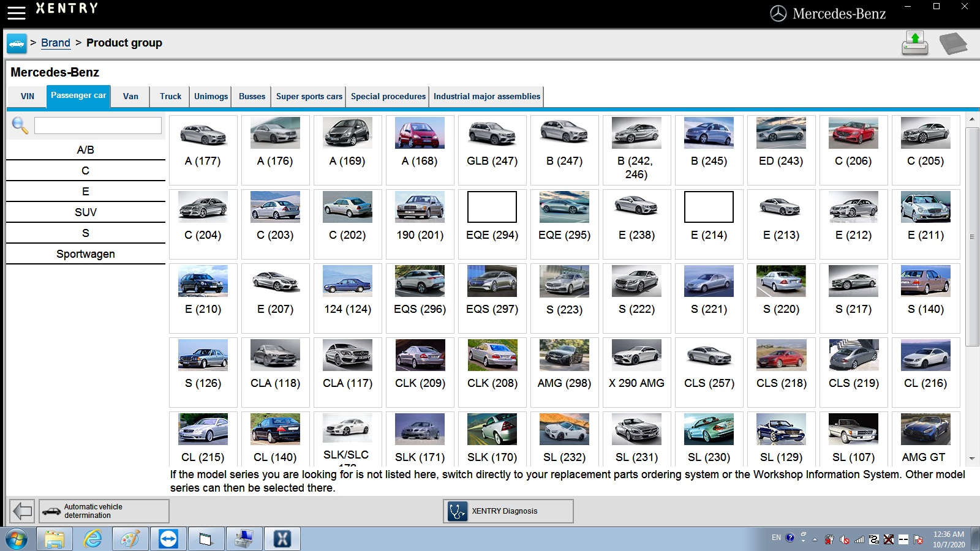
Task: Open Windows Explorer from taskbar
Action: [55, 539]
